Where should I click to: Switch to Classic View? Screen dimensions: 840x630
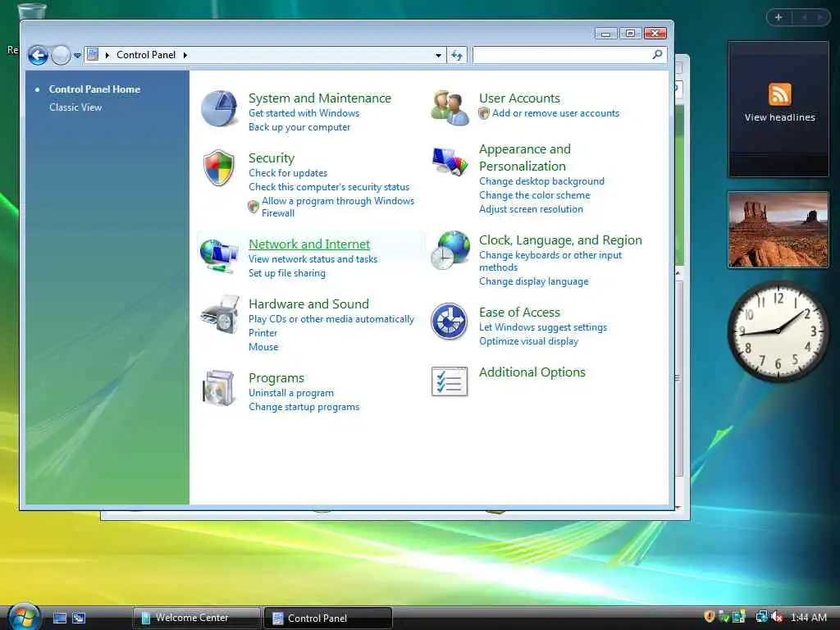(75, 107)
